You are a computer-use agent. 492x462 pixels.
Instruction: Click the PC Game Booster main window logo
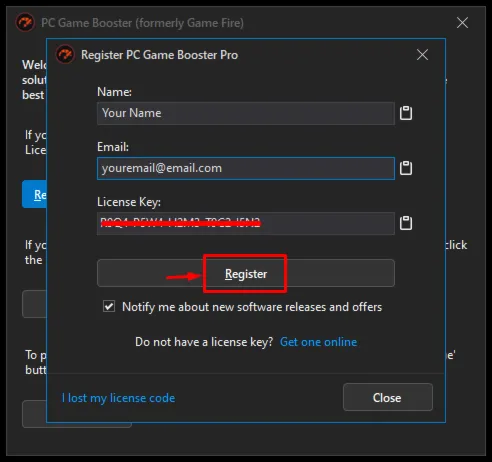[x=25, y=22]
